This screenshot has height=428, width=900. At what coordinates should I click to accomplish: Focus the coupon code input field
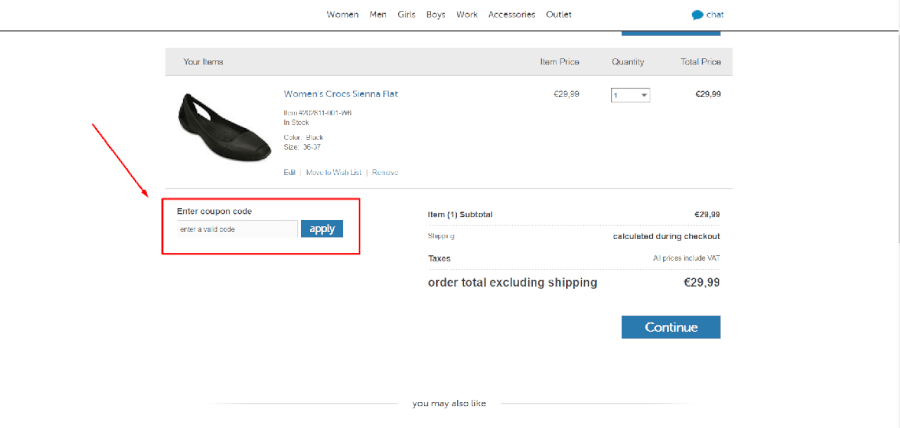237,229
